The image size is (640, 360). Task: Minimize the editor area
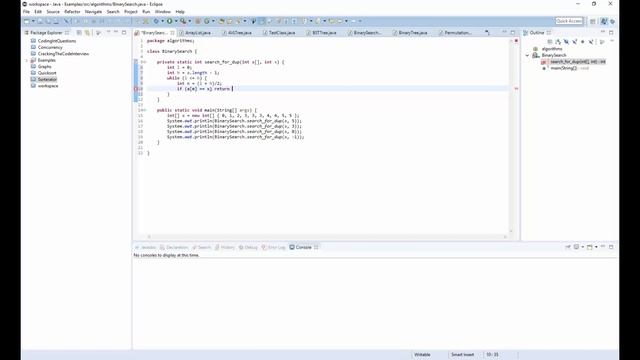coord(504,32)
